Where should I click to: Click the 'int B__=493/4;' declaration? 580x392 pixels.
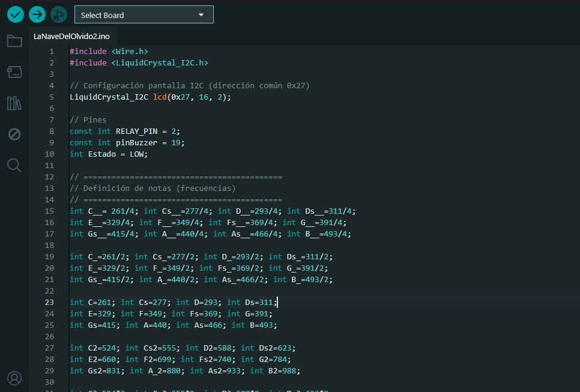(x=319, y=234)
